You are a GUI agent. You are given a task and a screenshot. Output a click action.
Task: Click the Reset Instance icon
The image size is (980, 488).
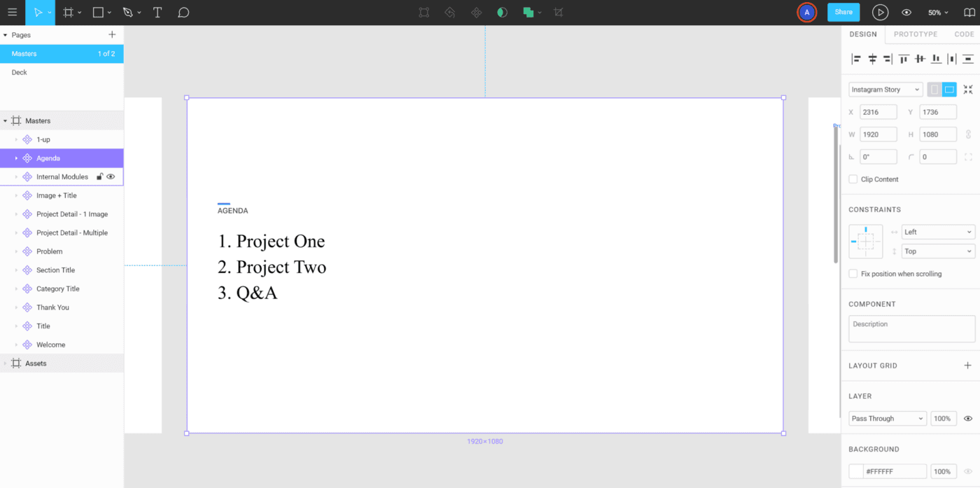point(450,13)
